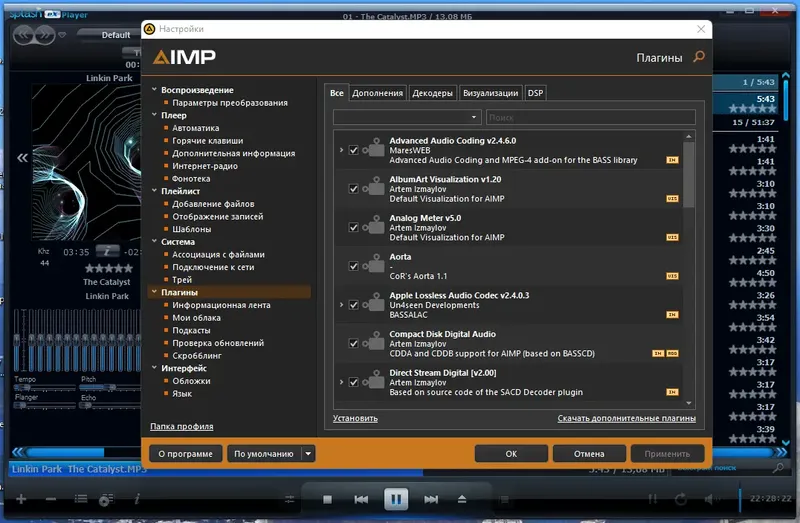Switch to the Дополнения tab

point(378,93)
